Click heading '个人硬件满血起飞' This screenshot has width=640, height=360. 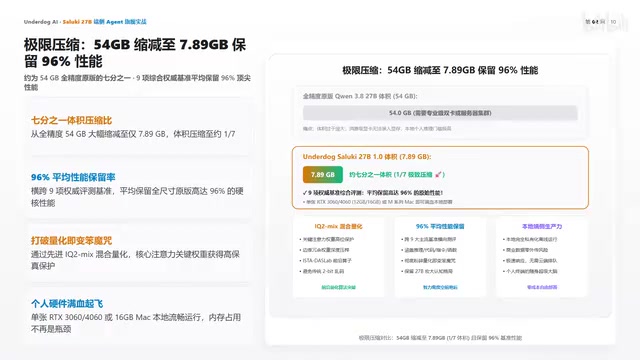tap(67, 304)
